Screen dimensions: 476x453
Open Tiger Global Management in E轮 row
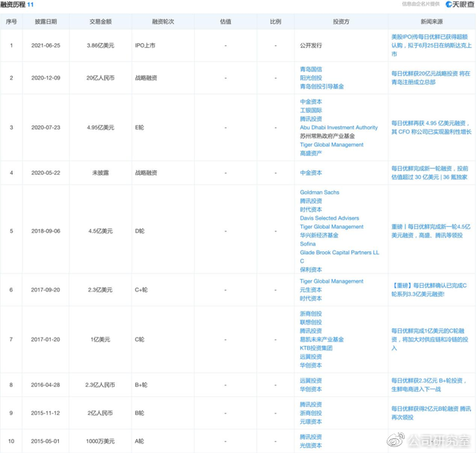332,144
